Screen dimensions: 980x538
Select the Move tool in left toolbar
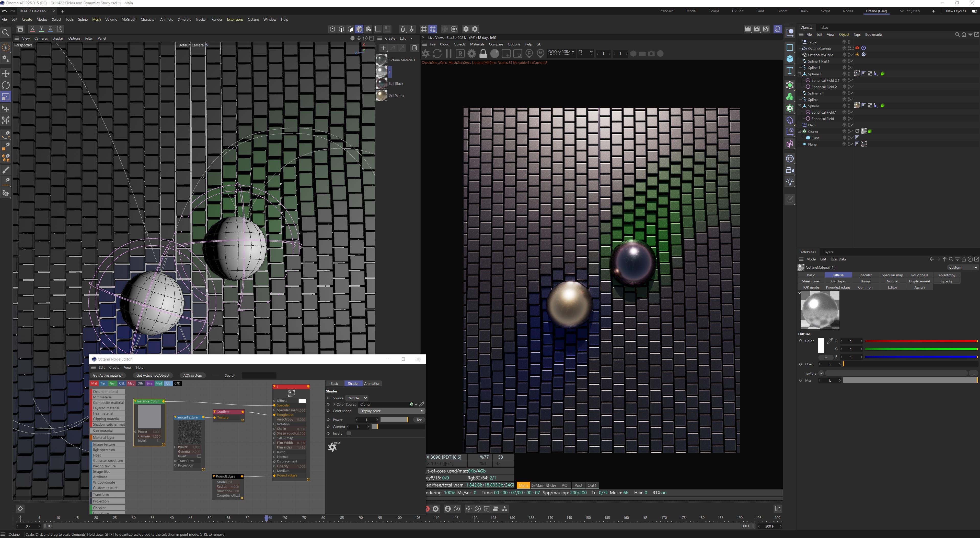(x=6, y=73)
